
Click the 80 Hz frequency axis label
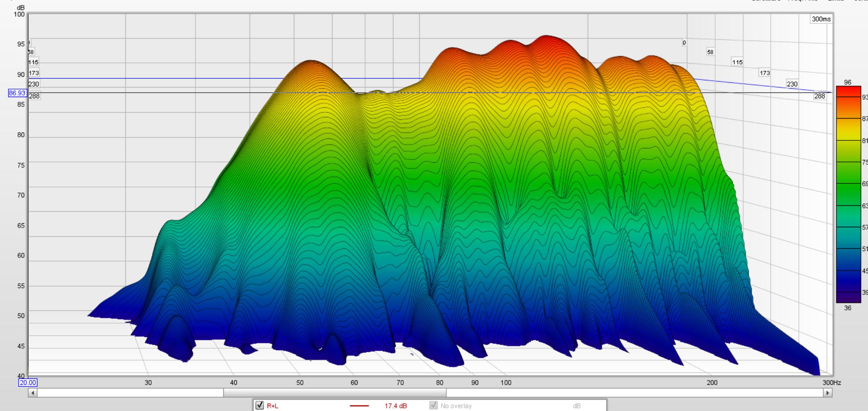click(439, 382)
